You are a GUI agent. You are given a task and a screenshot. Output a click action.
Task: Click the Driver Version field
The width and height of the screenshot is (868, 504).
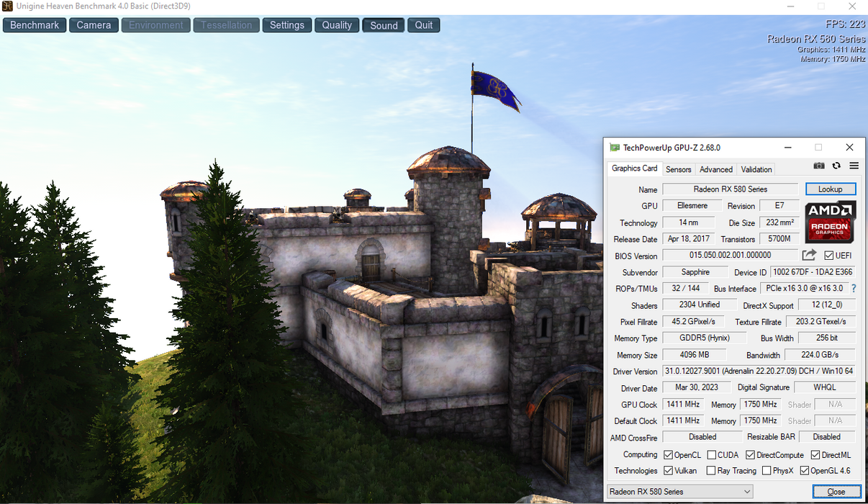[x=759, y=372]
